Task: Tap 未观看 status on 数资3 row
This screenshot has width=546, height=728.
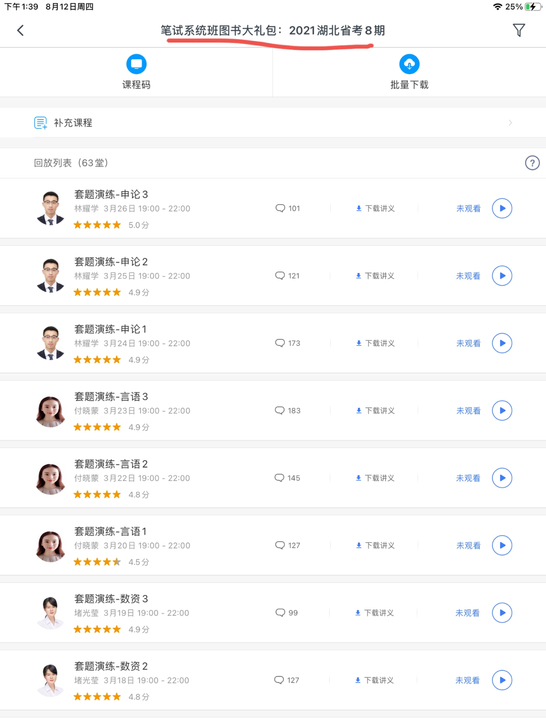Action: coord(468,613)
